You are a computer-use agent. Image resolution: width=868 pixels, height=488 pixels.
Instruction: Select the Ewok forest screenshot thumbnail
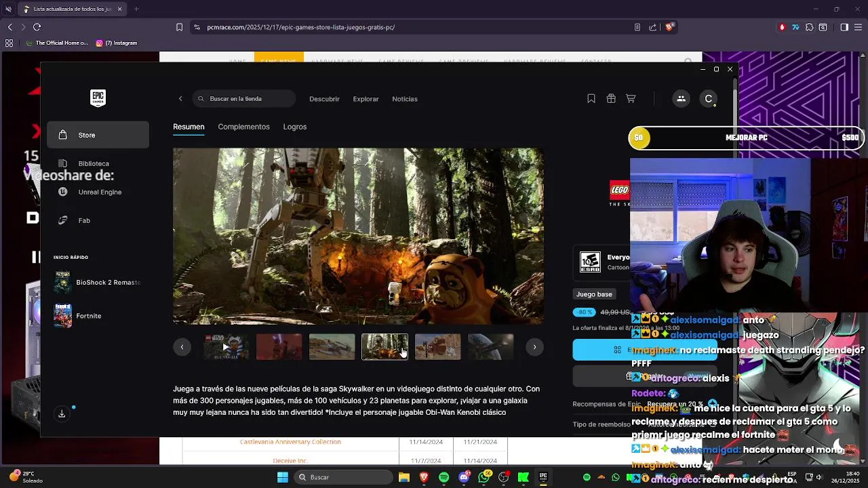[x=384, y=347]
